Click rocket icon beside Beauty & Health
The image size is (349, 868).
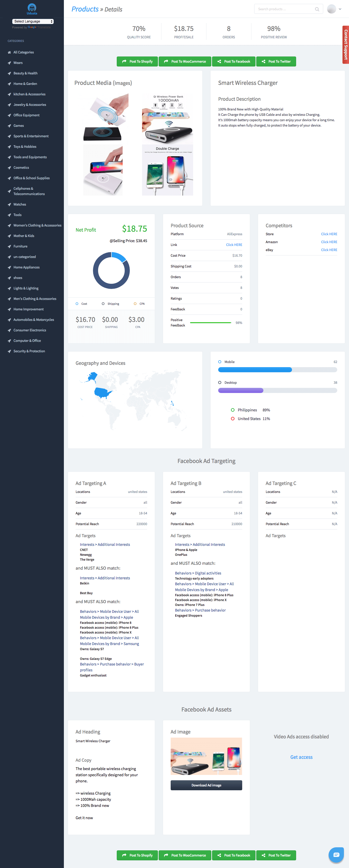[9, 73]
